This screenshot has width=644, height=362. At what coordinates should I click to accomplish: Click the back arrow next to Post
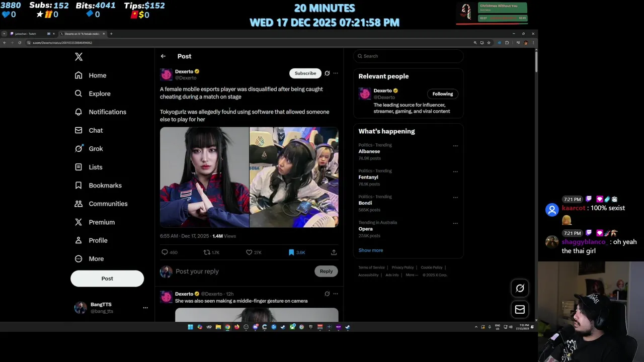[163, 56]
